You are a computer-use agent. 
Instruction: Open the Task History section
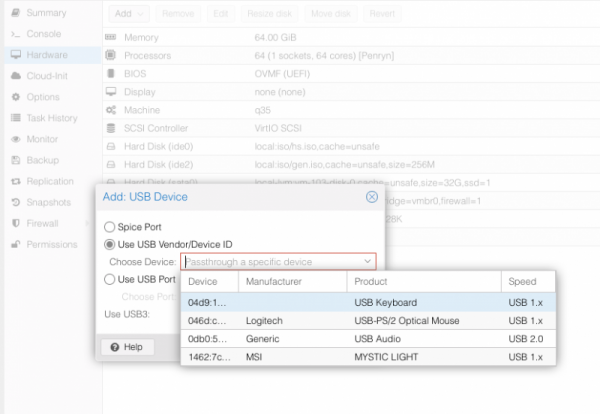[52, 118]
